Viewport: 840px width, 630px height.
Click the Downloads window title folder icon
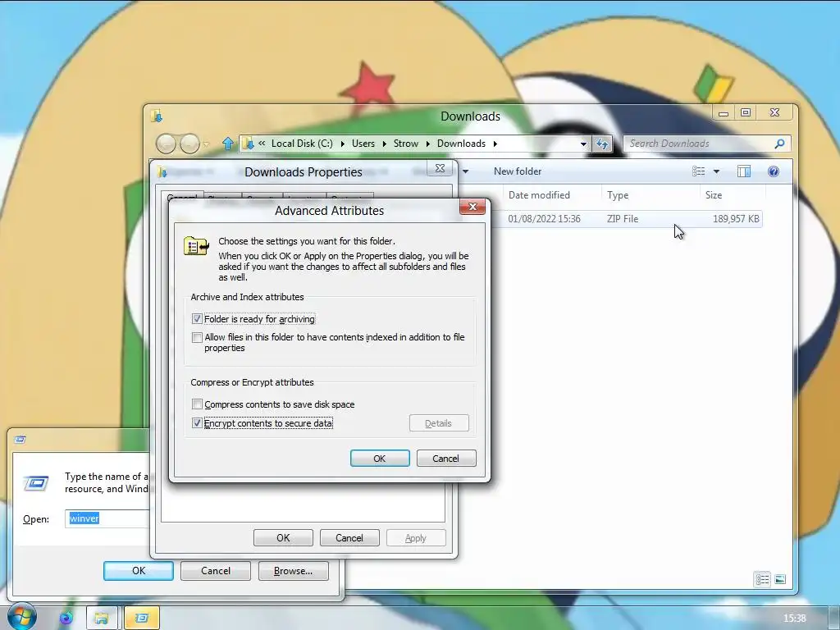tap(157, 116)
